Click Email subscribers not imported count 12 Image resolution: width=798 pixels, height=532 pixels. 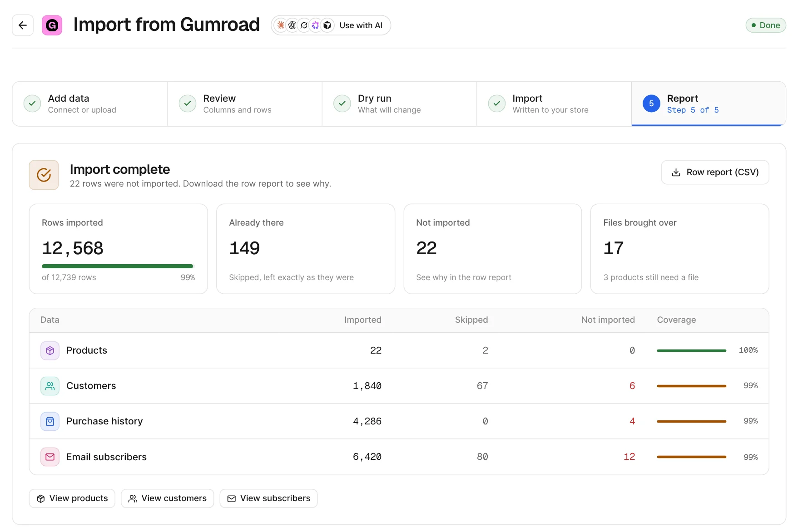click(x=629, y=457)
